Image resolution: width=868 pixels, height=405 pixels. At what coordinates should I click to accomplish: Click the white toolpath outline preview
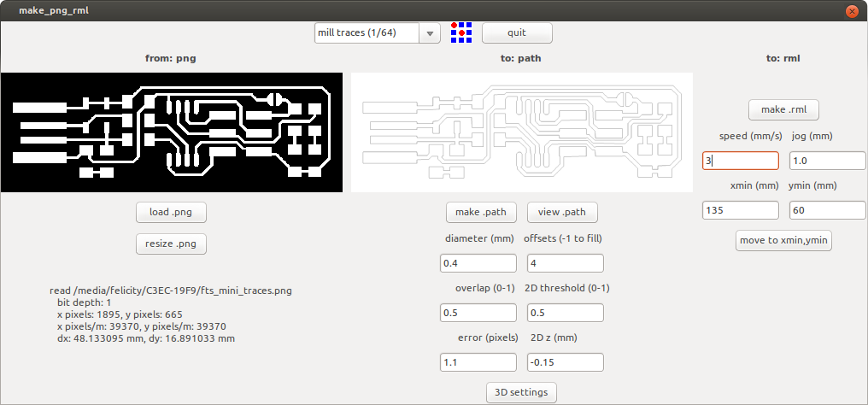click(521, 132)
